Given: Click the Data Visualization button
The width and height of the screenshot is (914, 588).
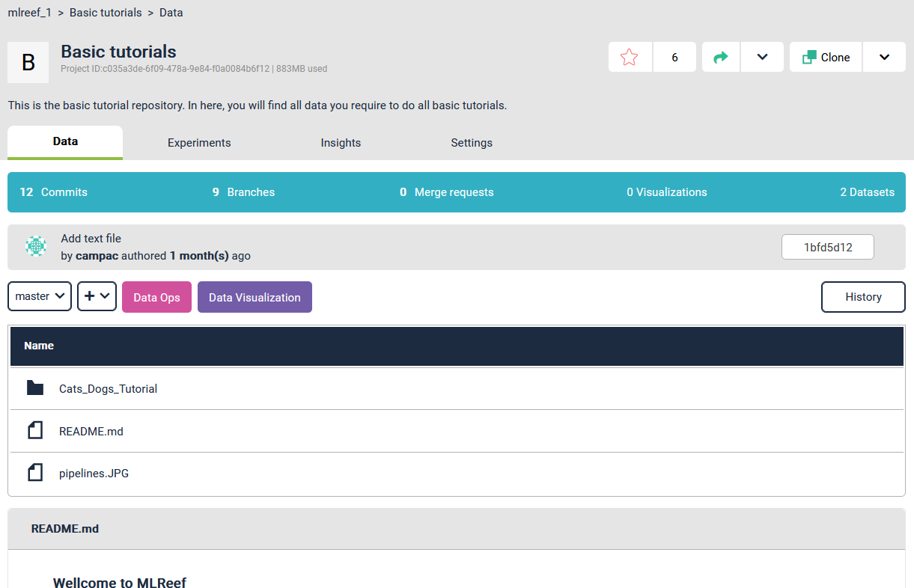Looking at the screenshot, I should (x=255, y=297).
